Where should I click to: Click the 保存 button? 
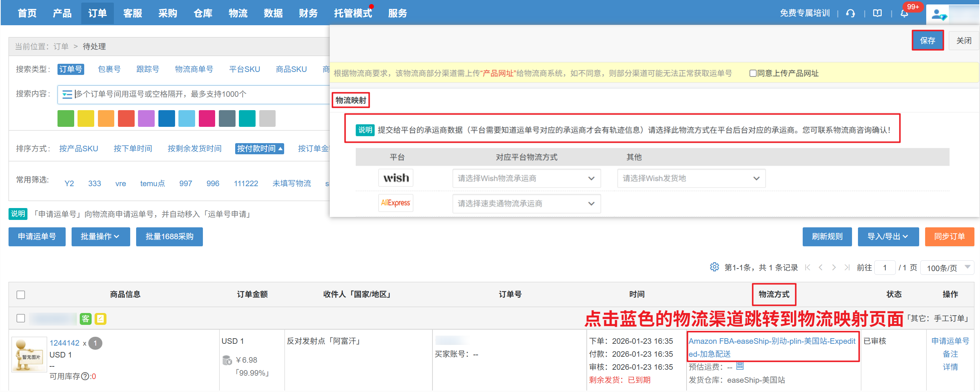tap(927, 40)
